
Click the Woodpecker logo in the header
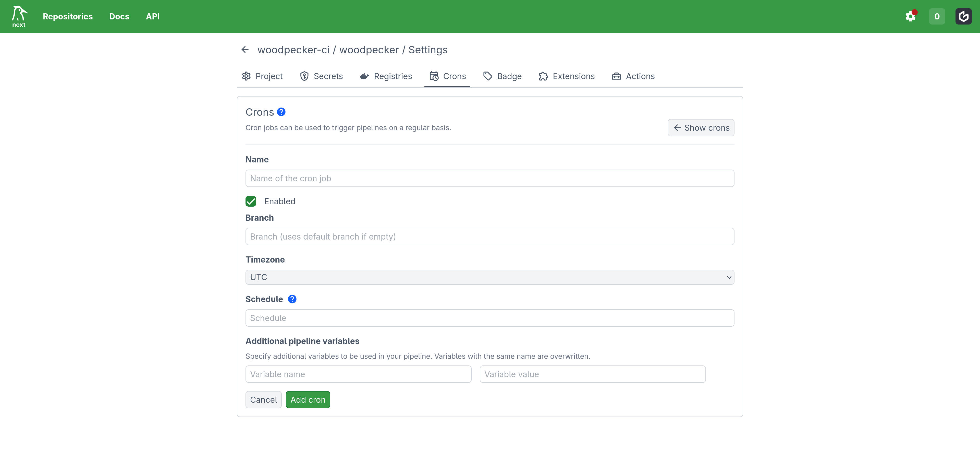19,16
